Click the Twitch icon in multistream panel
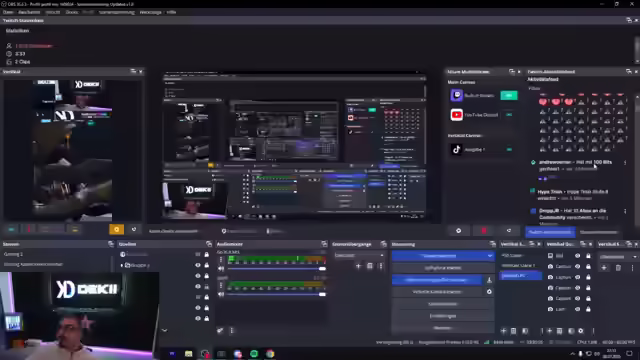 pos(456,95)
